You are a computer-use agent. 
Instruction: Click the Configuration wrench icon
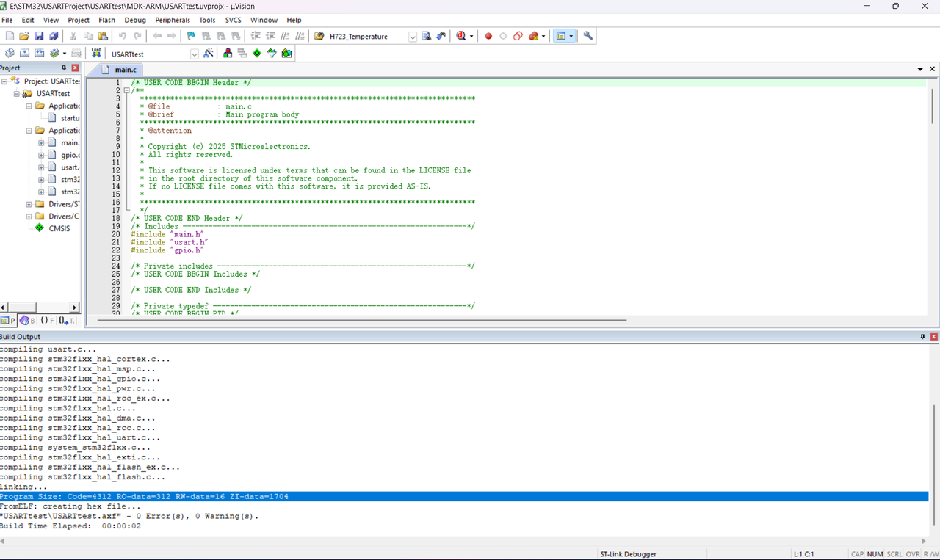tap(588, 36)
